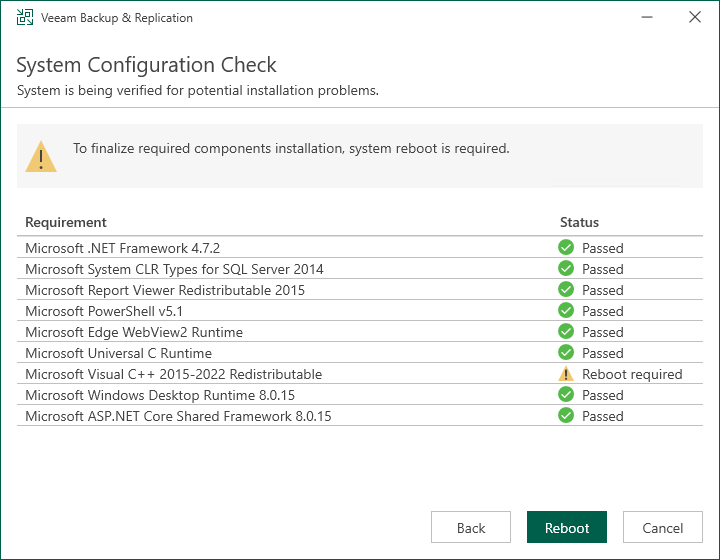Click green check icon for System CLR Types row

[x=566, y=269]
